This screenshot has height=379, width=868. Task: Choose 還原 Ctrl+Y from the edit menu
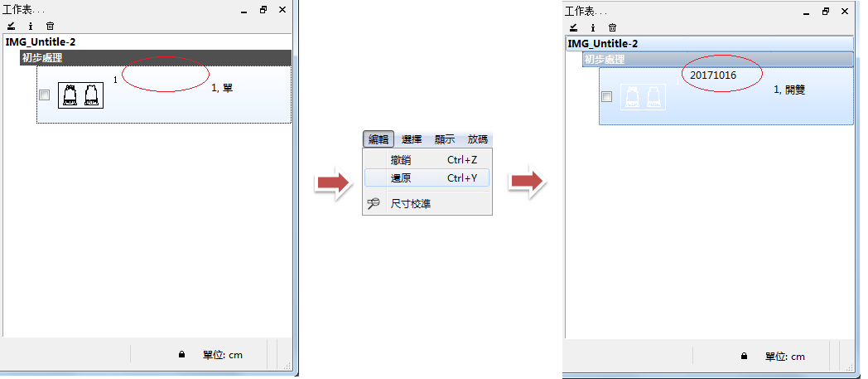(401, 177)
